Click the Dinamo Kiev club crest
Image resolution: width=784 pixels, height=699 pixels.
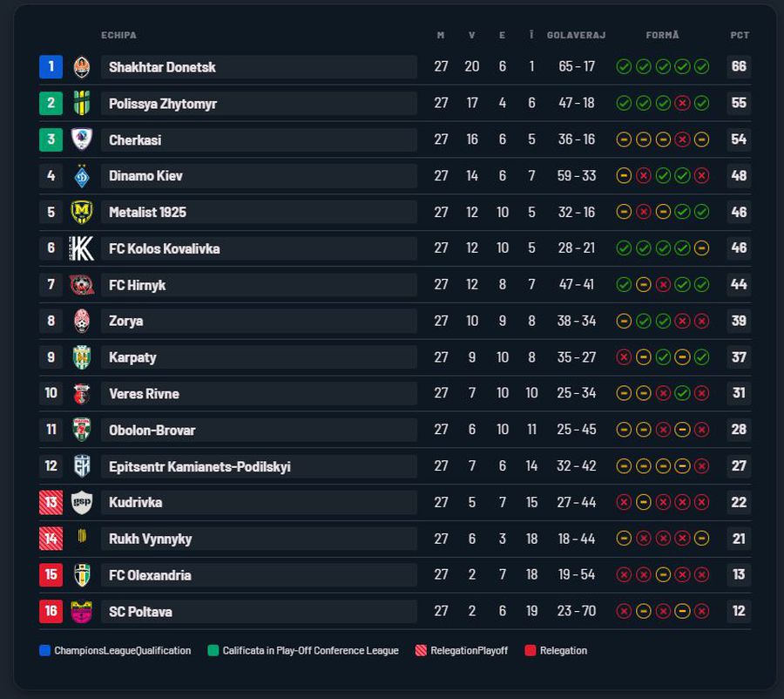(82, 176)
